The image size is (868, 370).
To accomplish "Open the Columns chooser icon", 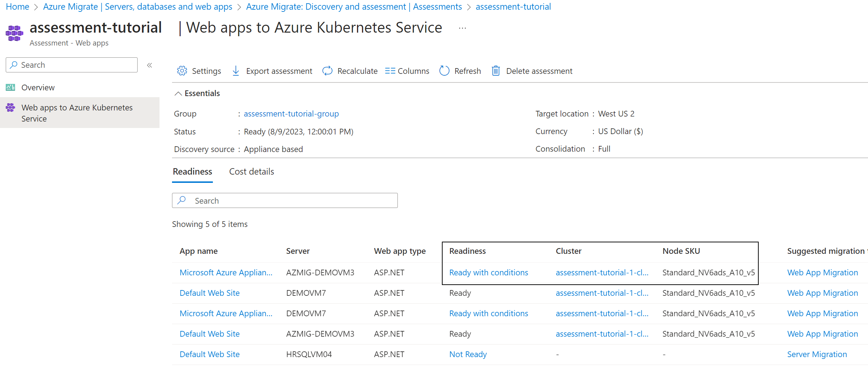I will coord(391,71).
